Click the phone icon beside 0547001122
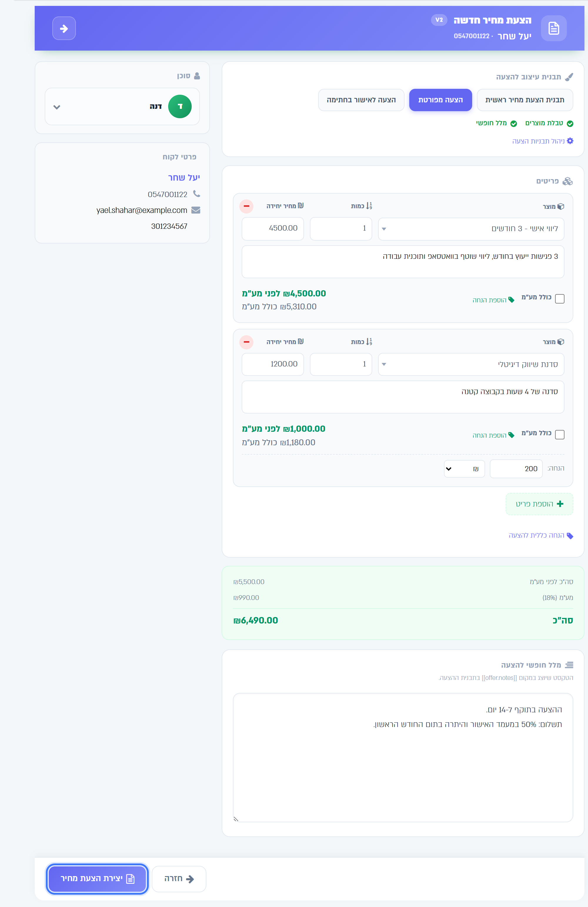The image size is (588, 907). [196, 194]
